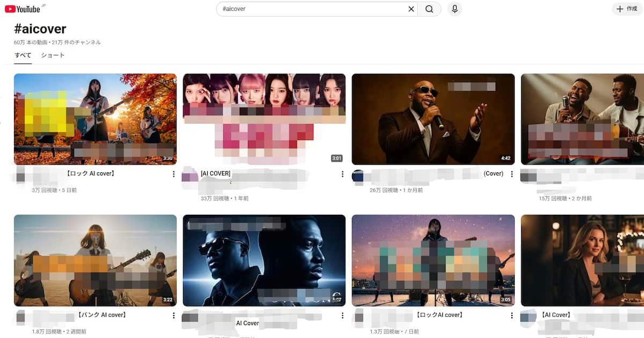Click the 【パンク AI cover】 video title
644x338 pixels.
[x=101, y=315]
